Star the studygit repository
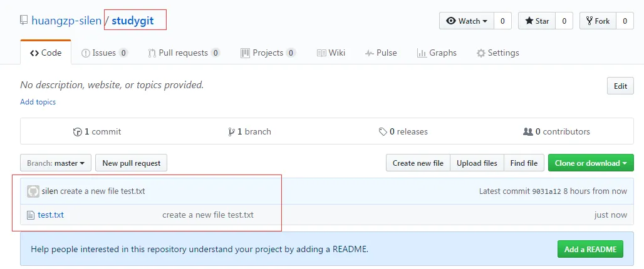The width and height of the screenshot is (644, 269). 536,21
